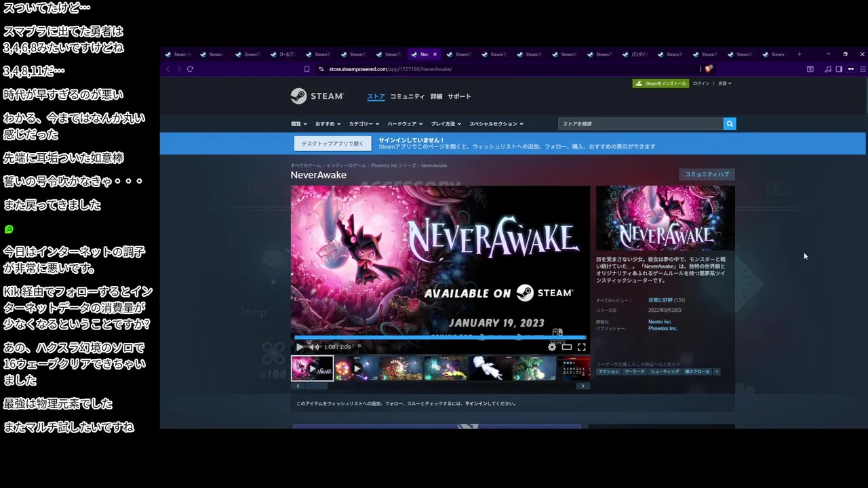Viewport: 868px width, 488px height.
Task: Bookmark this page using the address bar icon
Action: point(307,69)
